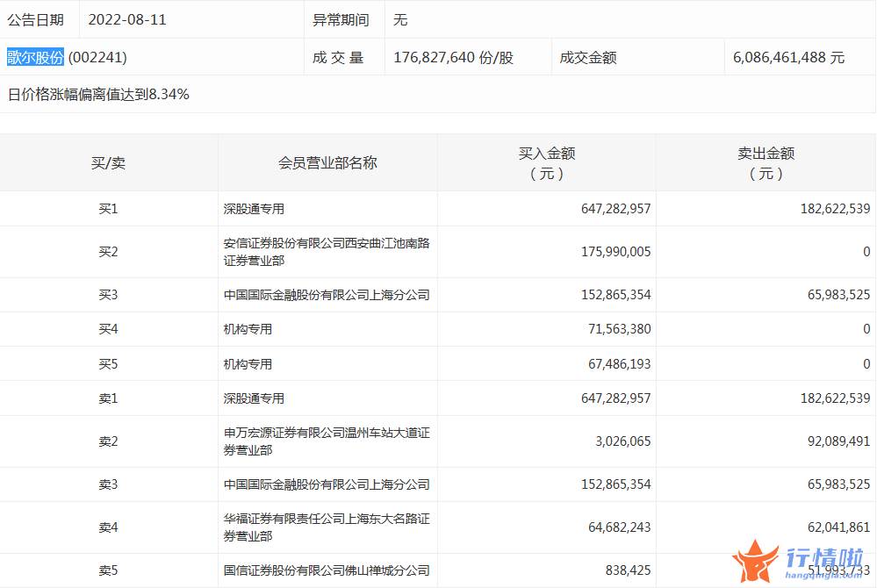Click buy amount 67,486,193
This screenshot has height=588, width=877.
[619, 364]
